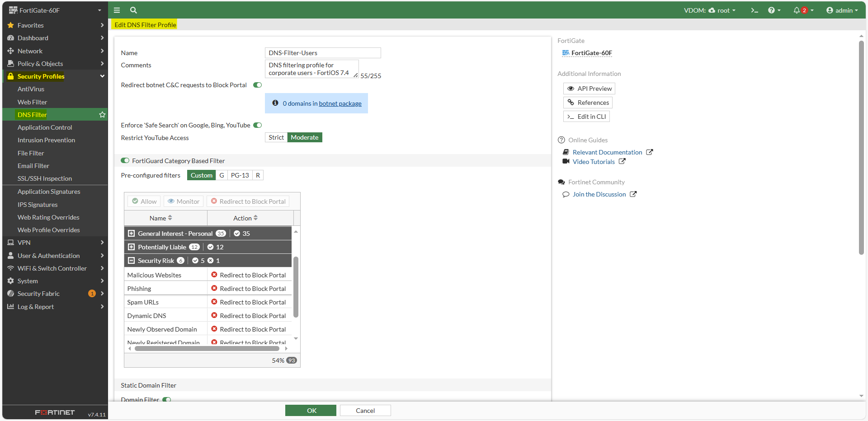Toggle Redirect botnet C&C requests switch
Screen dimensions: 868x421
click(258, 85)
